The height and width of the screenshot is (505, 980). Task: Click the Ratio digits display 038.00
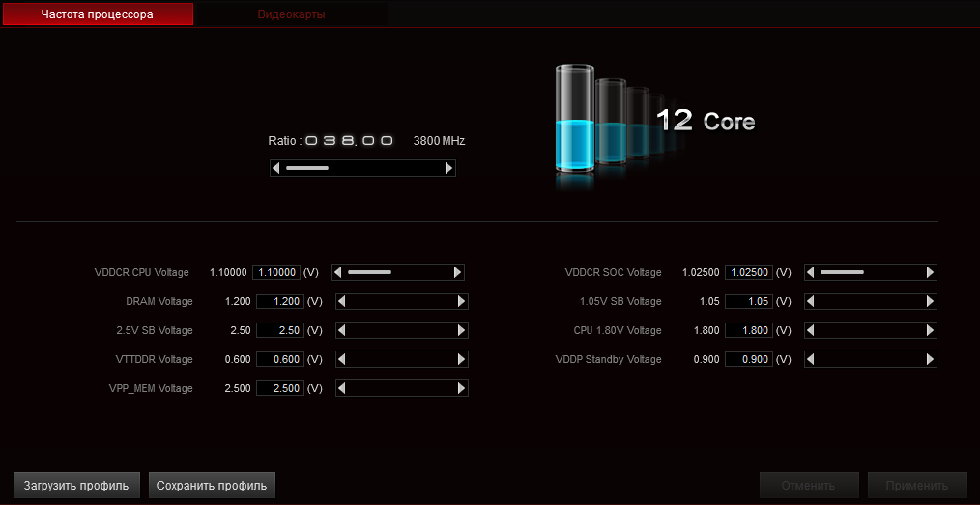coord(349,141)
